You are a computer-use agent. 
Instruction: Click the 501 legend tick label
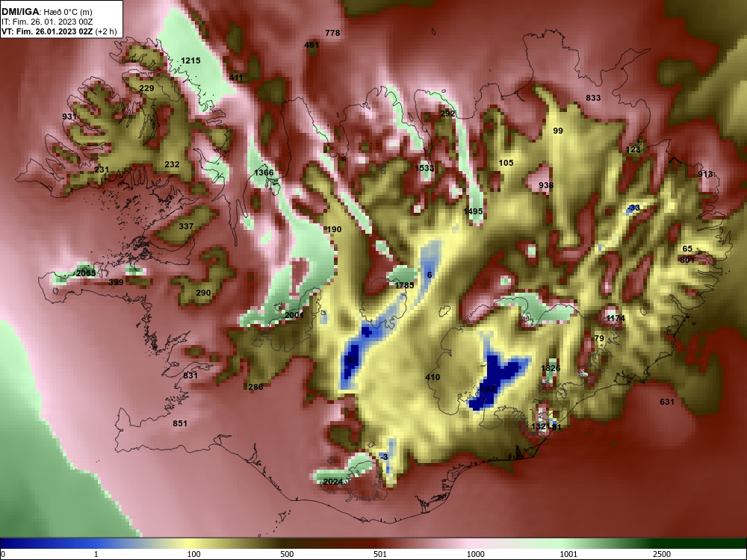380,554
